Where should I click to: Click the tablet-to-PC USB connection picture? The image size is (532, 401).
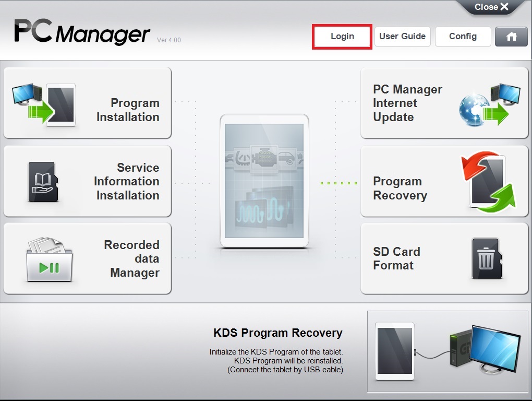pyautogui.click(x=448, y=351)
